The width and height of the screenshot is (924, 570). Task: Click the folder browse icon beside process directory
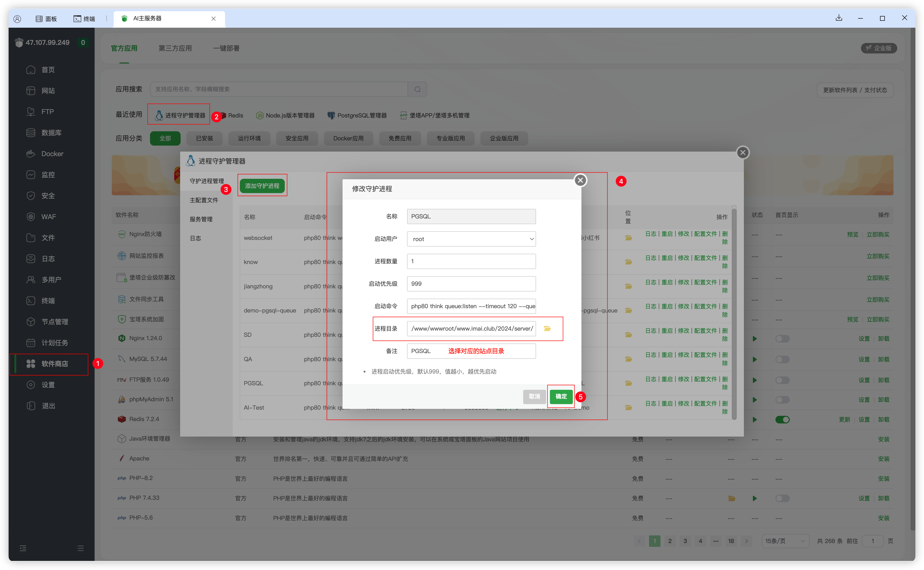[x=547, y=328]
